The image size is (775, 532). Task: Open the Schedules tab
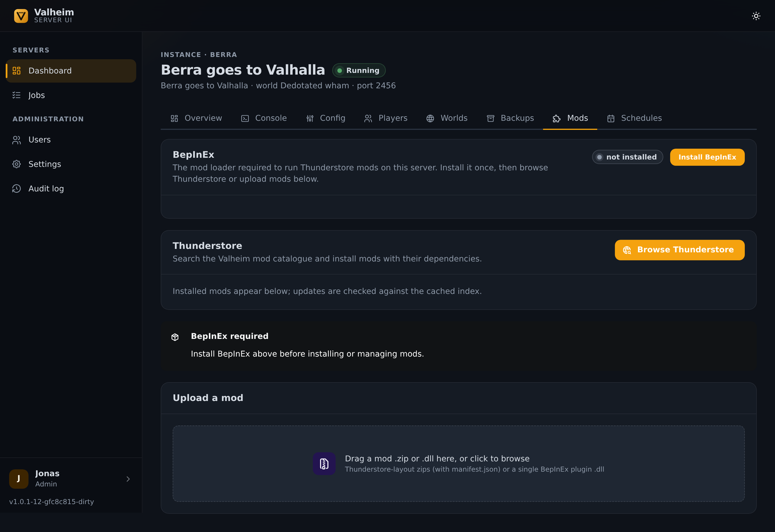pos(634,118)
